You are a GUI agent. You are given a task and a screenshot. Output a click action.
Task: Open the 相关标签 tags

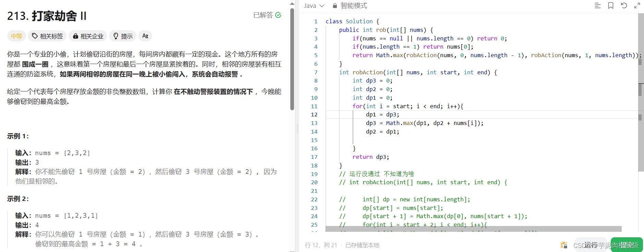tap(47, 36)
